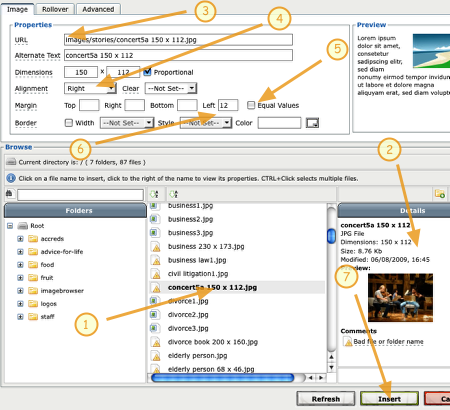Click the scroll right arrow under file list

coord(321,378)
